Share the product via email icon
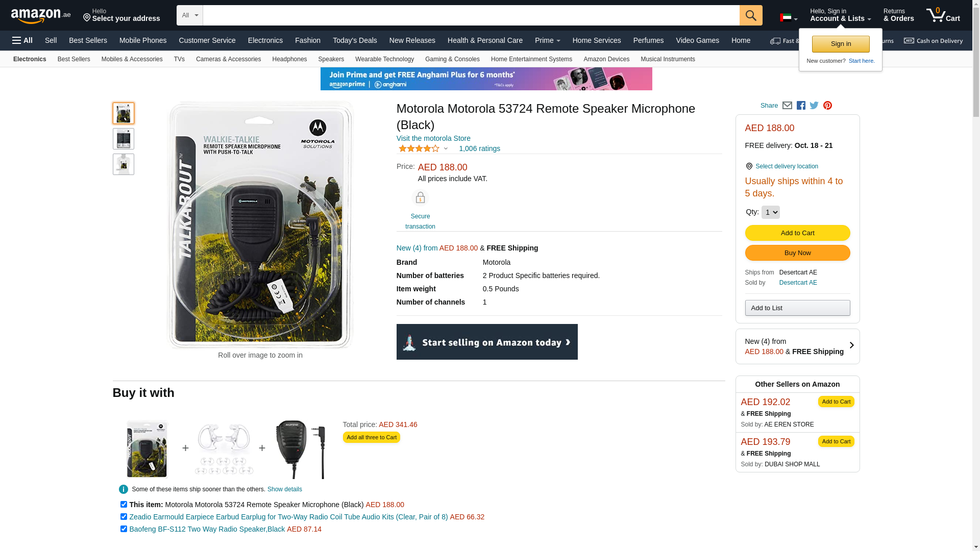The height and width of the screenshot is (551, 980). click(787, 106)
